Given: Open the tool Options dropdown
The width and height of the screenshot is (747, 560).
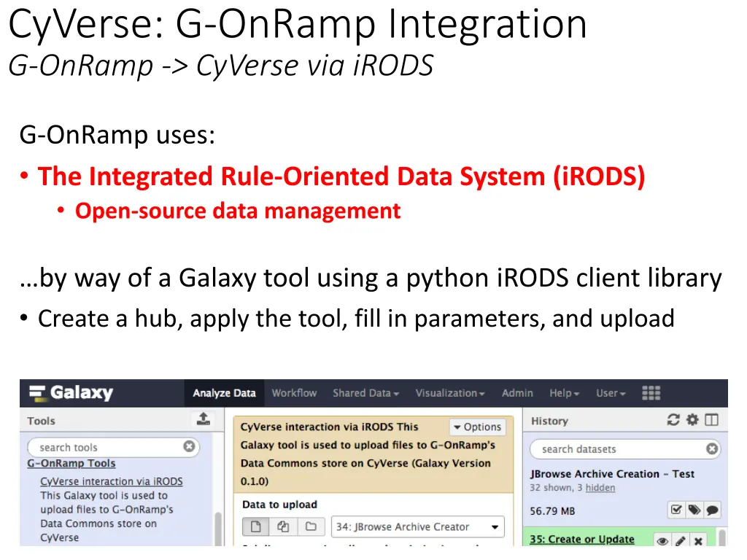Looking at the screenshot, I should pyautogui.click(x=477, y=427).
